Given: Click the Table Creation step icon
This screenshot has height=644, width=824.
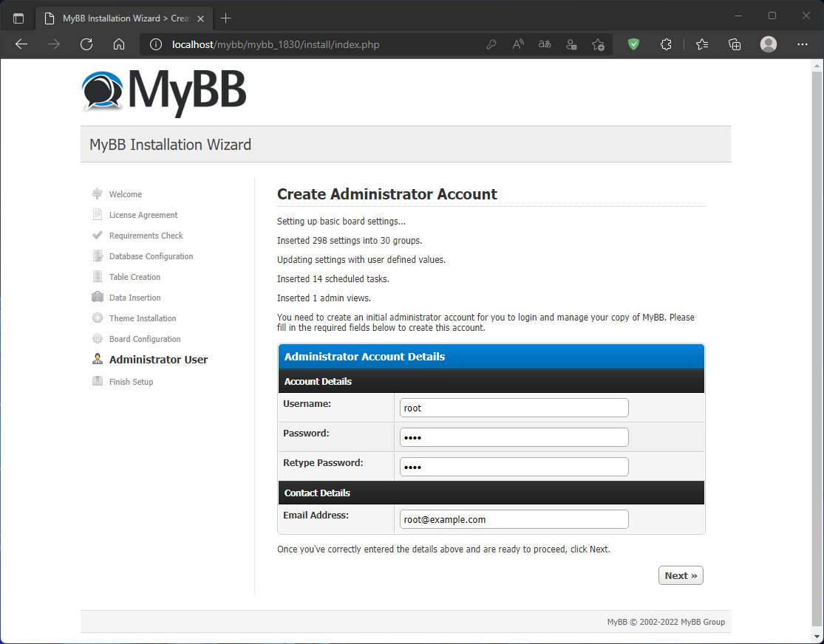Looking at the screenshot, I should [98, 276].
